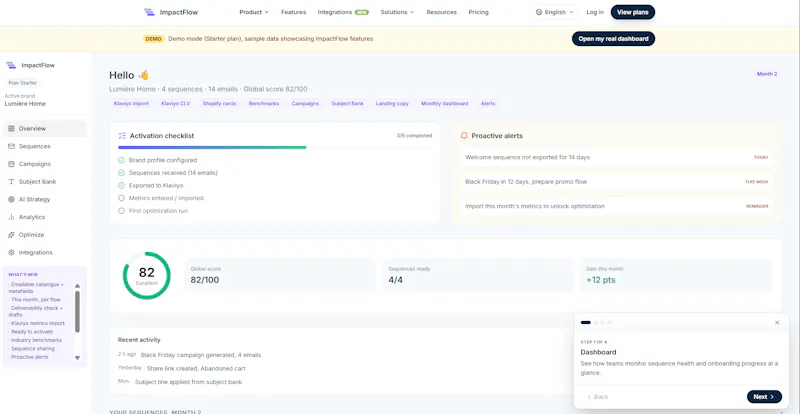Click the Sequences ready 4/4 card
Image resolution: width=800 pixels, height=414 pixels.
478,276
